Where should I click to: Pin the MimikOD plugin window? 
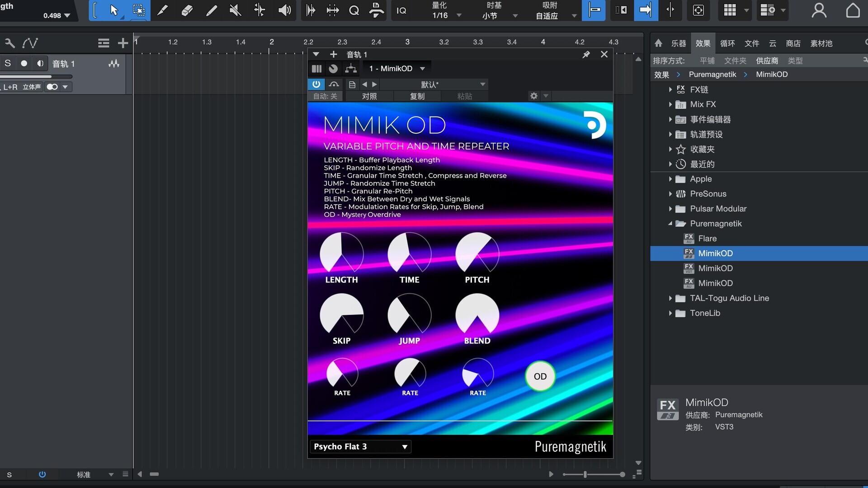pos(586,54)
